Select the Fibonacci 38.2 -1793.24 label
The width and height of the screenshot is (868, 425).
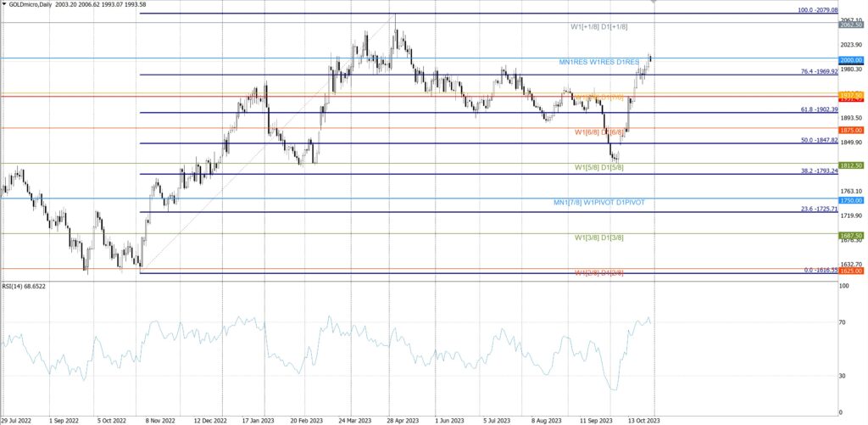point(808,171)
